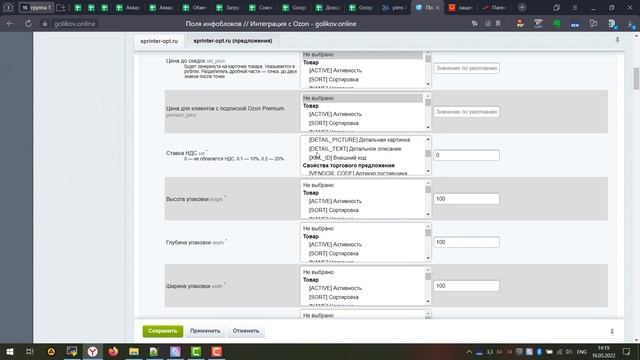Click Ставка НДС list scroll-down arrow
This screenshot has width=640, height=360.
coord(428,171)
